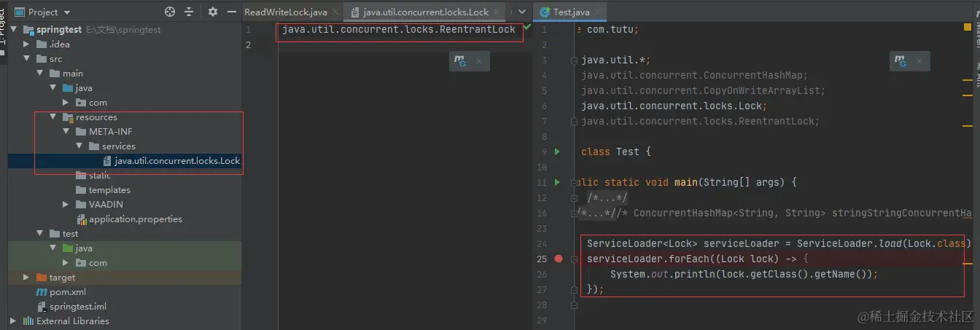Collapse imports fold marker on line 3
The height and width of the screenshot is (330, 980).
pyautogui.click(x=575, y=60)
